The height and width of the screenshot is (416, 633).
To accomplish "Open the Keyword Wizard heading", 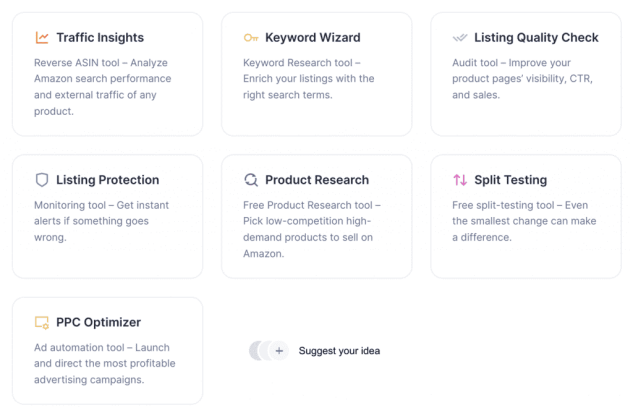I will (x=313, y=38).
